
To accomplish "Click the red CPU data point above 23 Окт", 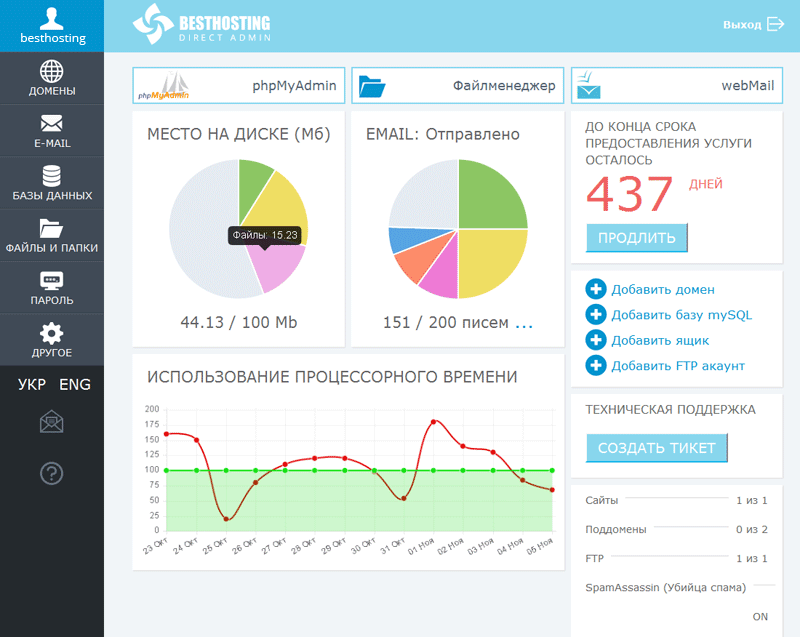I will (x=166, y=434).
